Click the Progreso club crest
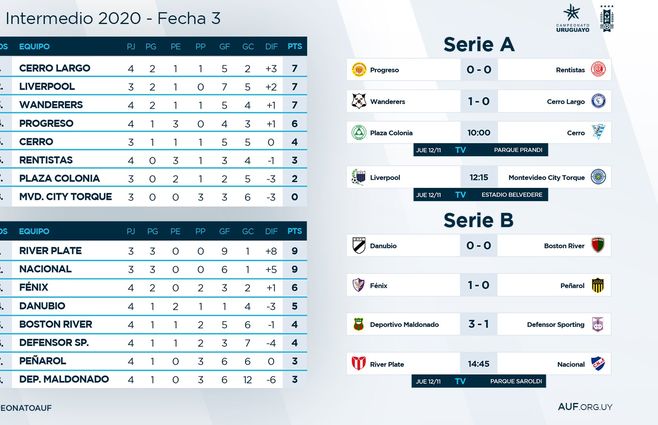Image resolution: width=658 pixels, height=425 pixels. [359, 70]
